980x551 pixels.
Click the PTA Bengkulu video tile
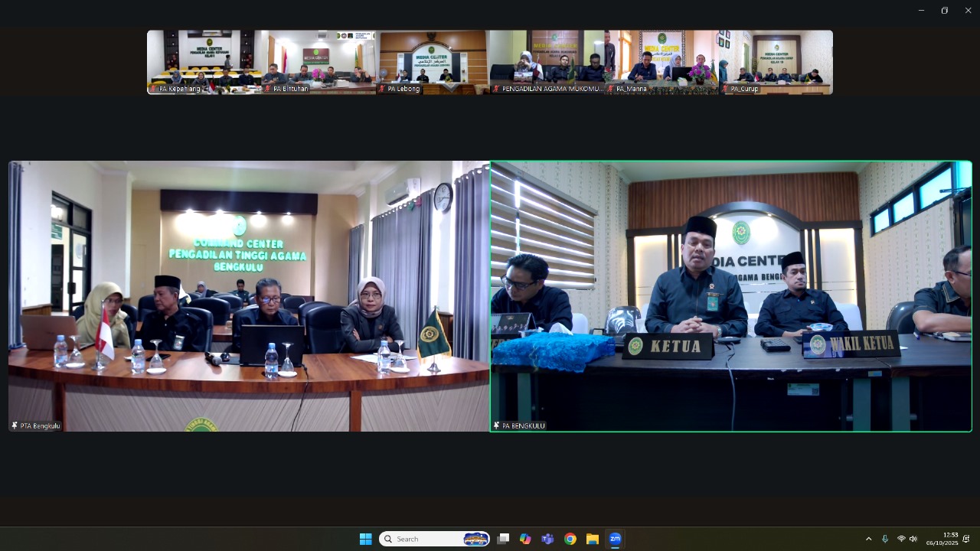pyautogui.click(x=249, y=296)
